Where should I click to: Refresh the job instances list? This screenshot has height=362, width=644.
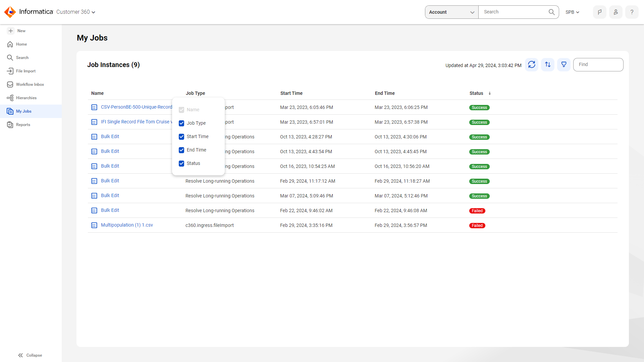pyautogui.click(x=532, y=64)
